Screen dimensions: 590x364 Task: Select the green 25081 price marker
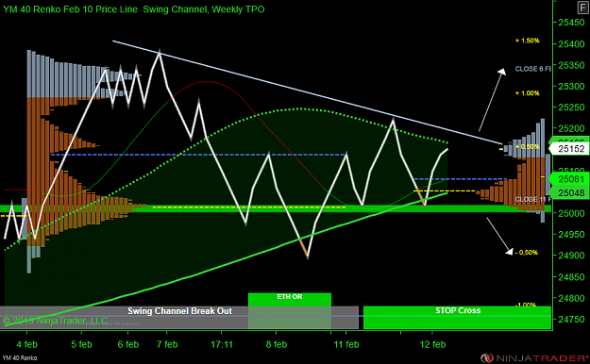570,179
